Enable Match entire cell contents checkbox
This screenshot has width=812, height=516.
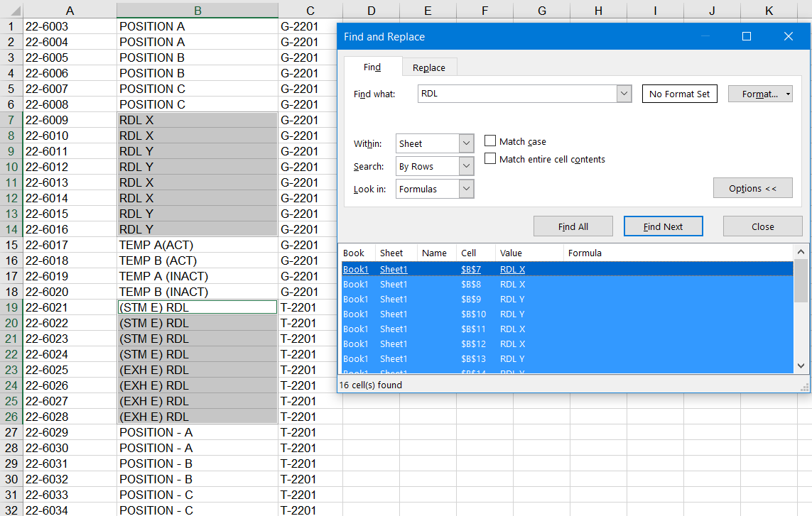click(490, 158)
